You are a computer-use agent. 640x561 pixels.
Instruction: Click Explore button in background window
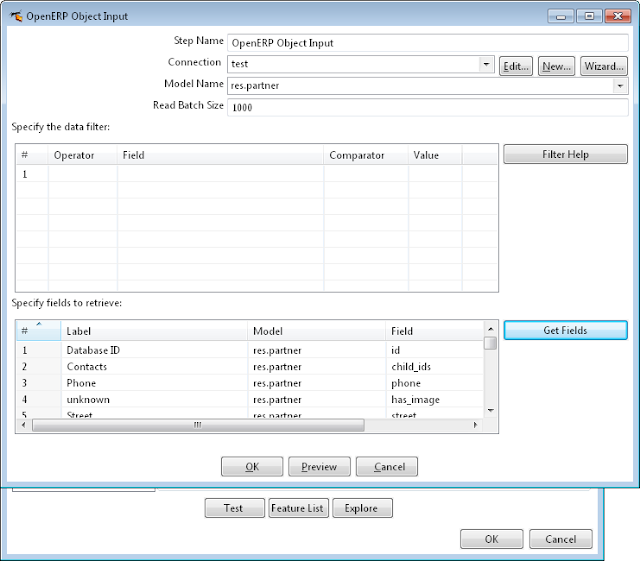click(x=362, y=508)
